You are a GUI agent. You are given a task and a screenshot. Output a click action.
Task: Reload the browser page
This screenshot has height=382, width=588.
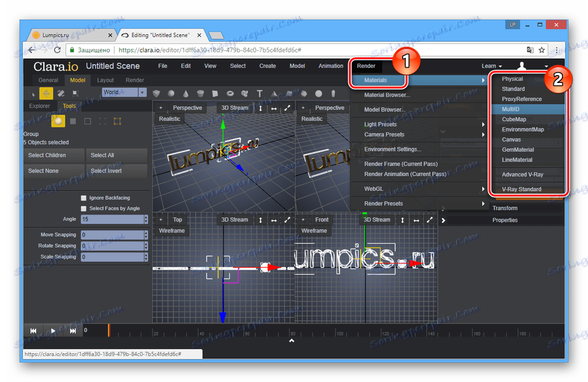[57, 50]
